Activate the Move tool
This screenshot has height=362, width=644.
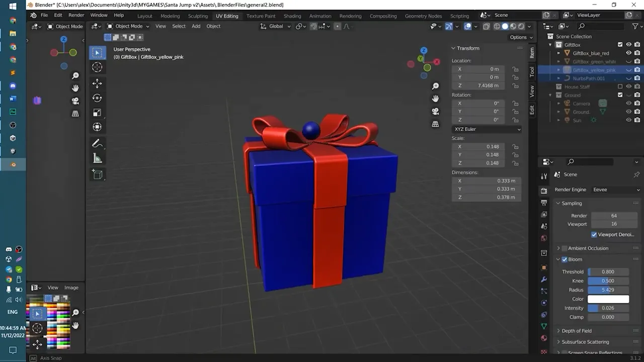click(98, 83)
